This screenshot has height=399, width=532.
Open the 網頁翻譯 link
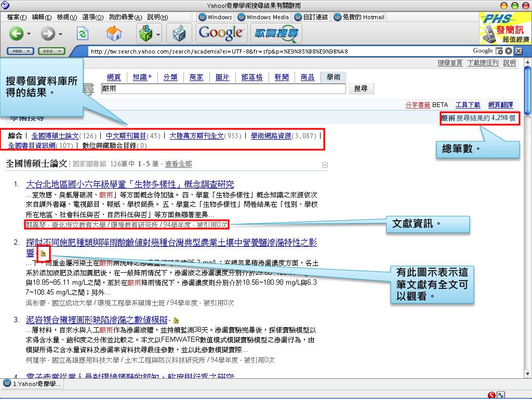pos(500,105)
